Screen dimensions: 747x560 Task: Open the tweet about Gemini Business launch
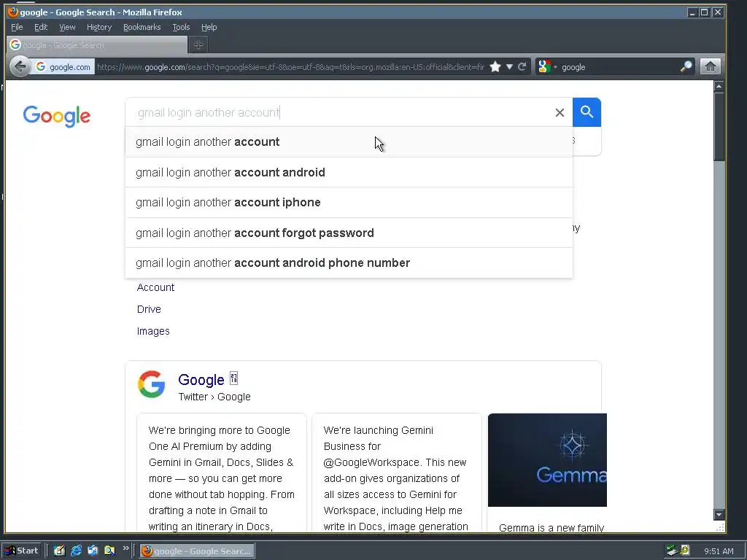point(396,472)
